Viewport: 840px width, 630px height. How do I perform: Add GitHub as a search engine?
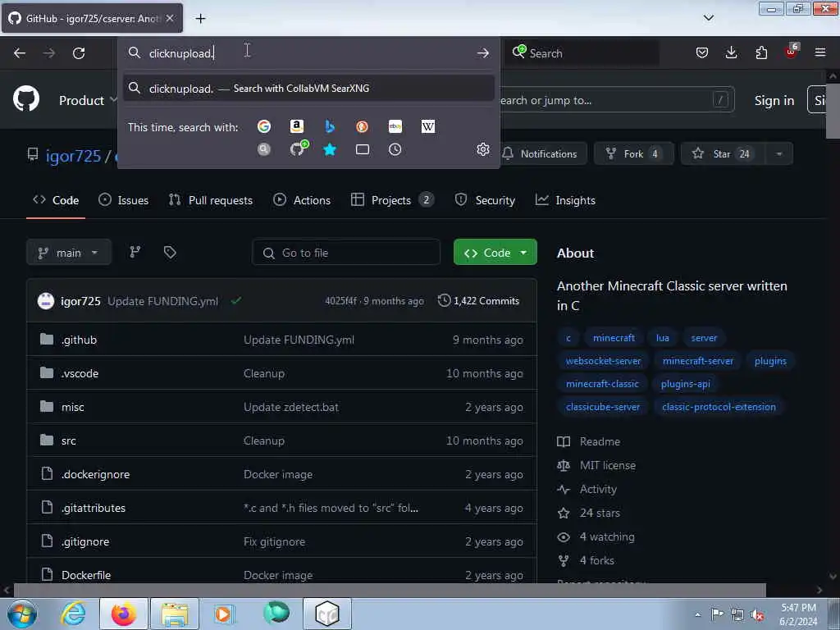(x=299, y=148)
